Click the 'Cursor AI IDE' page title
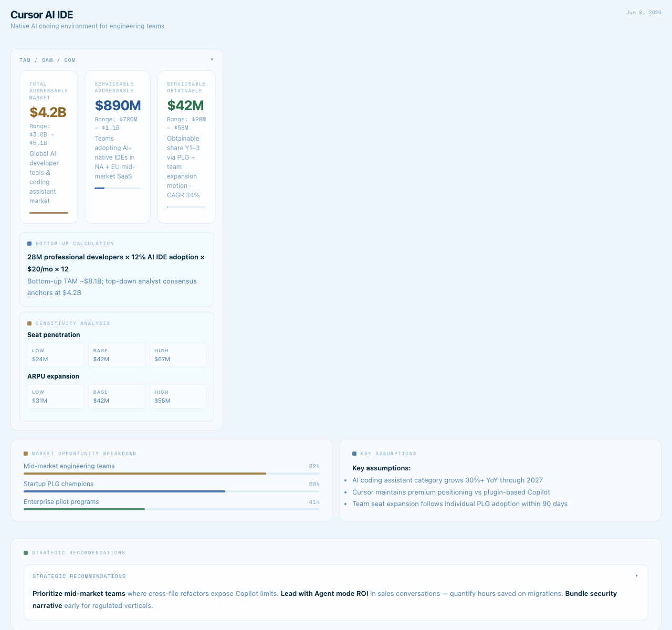The width and height of the screenshot is (672, 630). tap(41, 15)
